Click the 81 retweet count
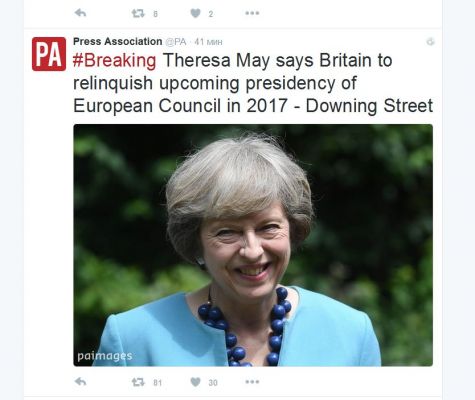 click(x=157, y=383)
